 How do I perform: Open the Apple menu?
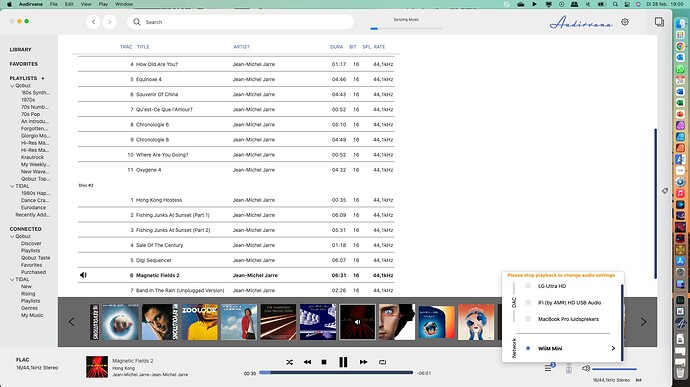click(9, 4)
